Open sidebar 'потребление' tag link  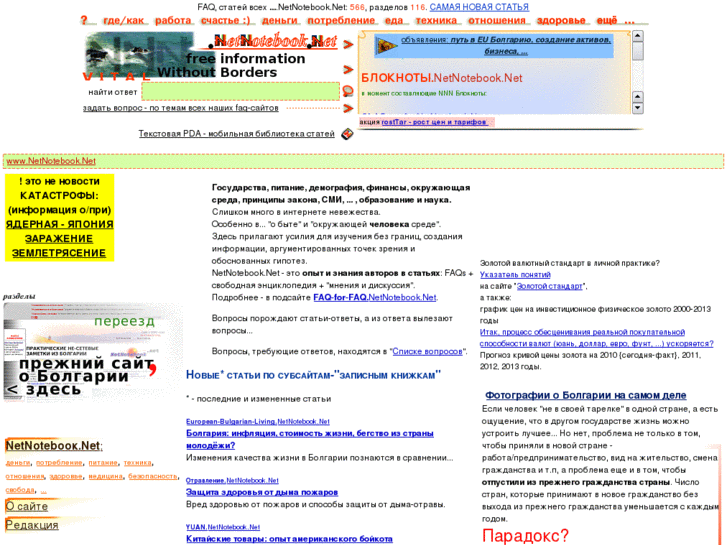59,462
